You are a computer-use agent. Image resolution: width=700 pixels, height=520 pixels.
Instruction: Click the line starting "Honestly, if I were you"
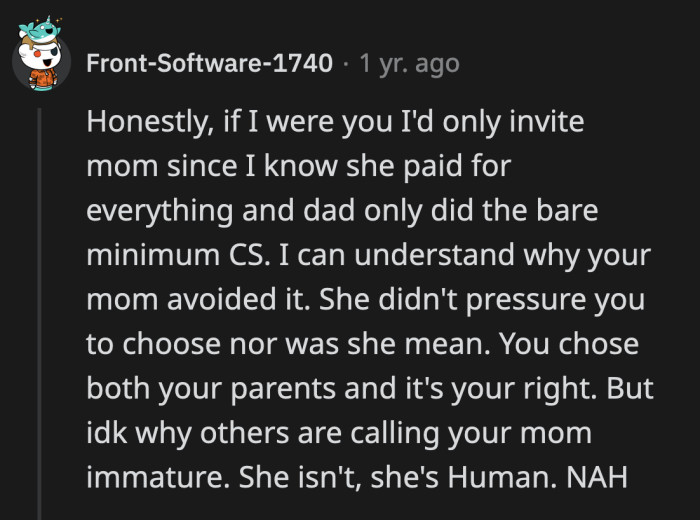point(335,122)
